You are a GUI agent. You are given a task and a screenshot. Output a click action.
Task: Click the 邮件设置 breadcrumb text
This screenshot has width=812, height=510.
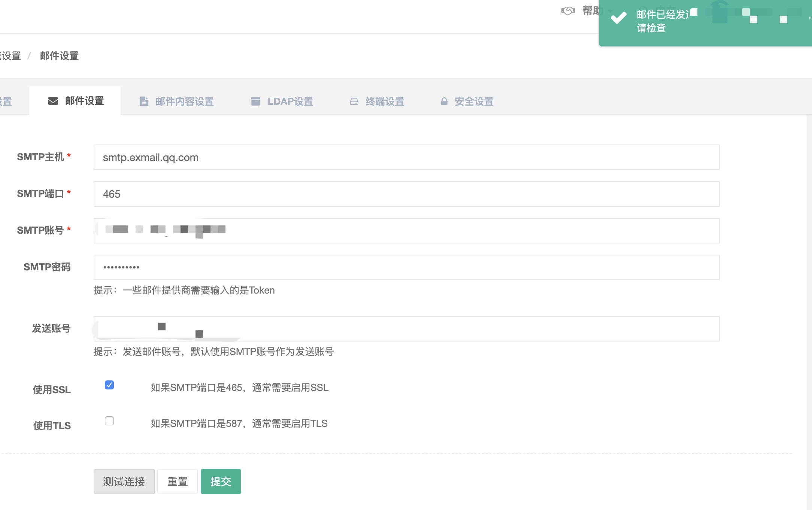coord(59,56)
